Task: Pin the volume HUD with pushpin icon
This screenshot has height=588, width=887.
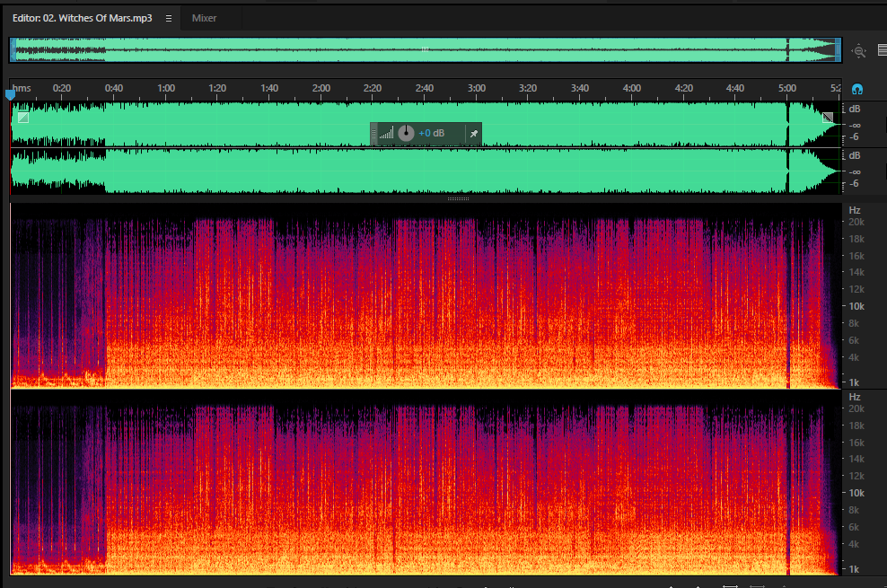Action: (474, 134)
